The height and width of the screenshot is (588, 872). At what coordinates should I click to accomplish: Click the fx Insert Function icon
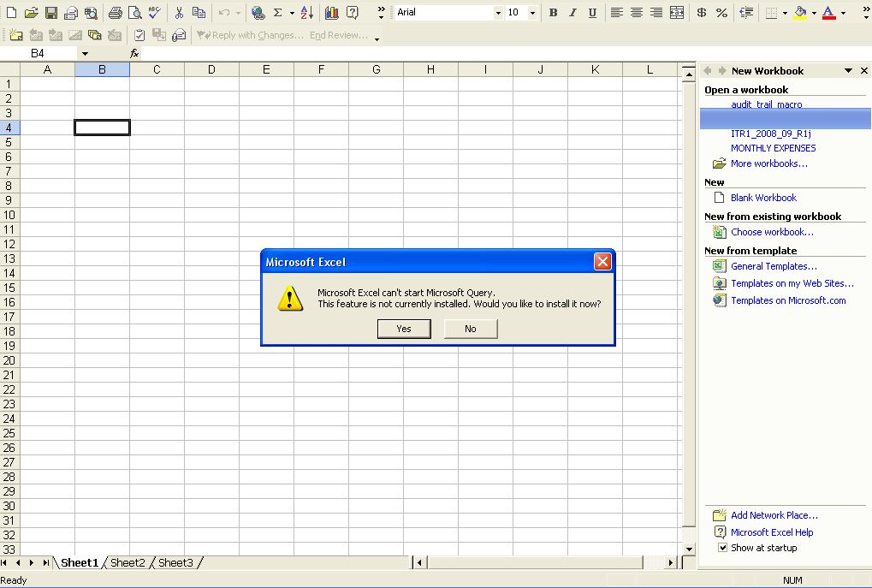pos(134,53)
